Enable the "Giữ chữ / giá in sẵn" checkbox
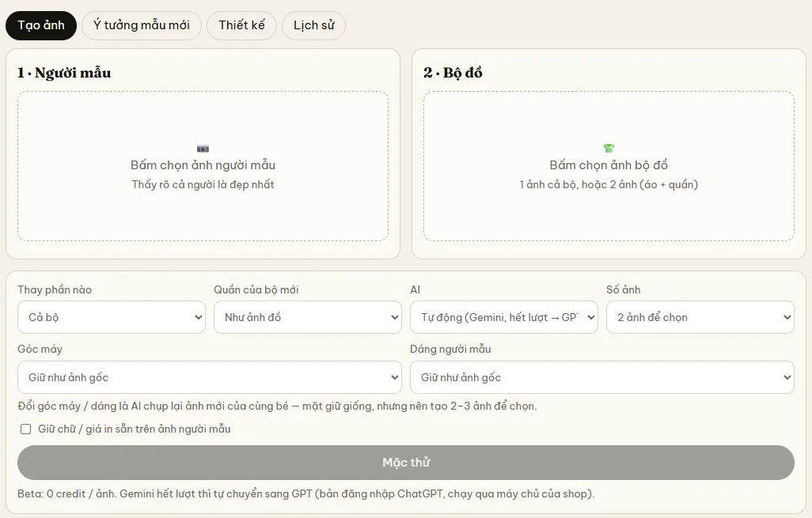The width and height of the screenshot is (812, 518). [25, 429]
